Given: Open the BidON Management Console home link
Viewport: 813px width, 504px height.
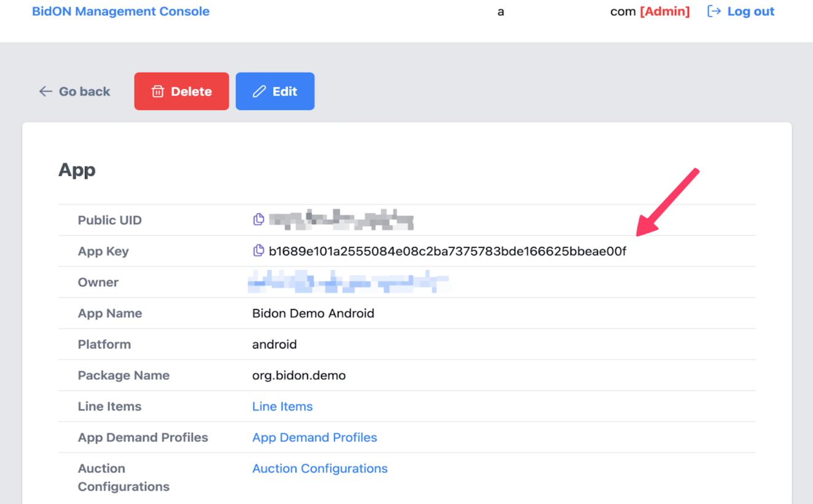Looking at the screenshot, I should pos(120,11).
